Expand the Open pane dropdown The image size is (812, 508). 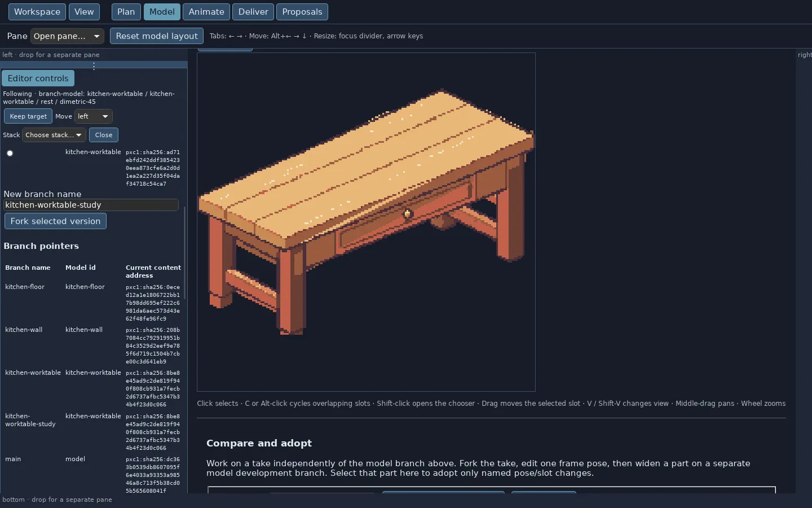[x=67, y=36]
